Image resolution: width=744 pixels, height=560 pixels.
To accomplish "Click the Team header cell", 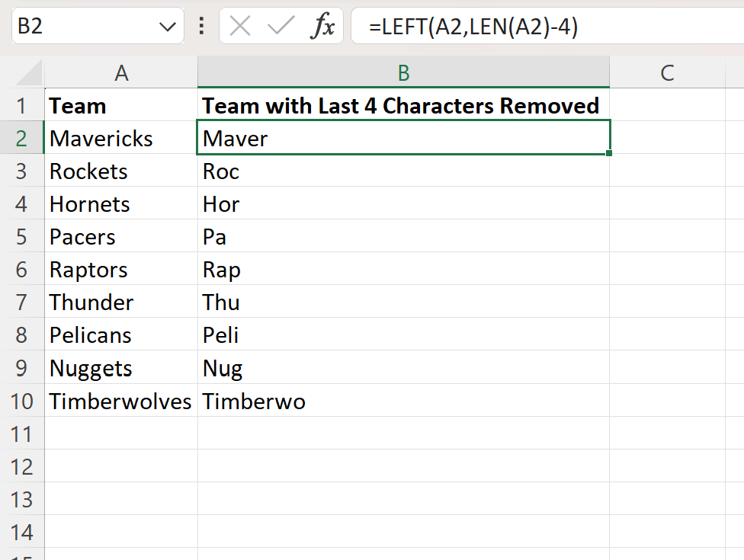I will click(x=121, y=105).
